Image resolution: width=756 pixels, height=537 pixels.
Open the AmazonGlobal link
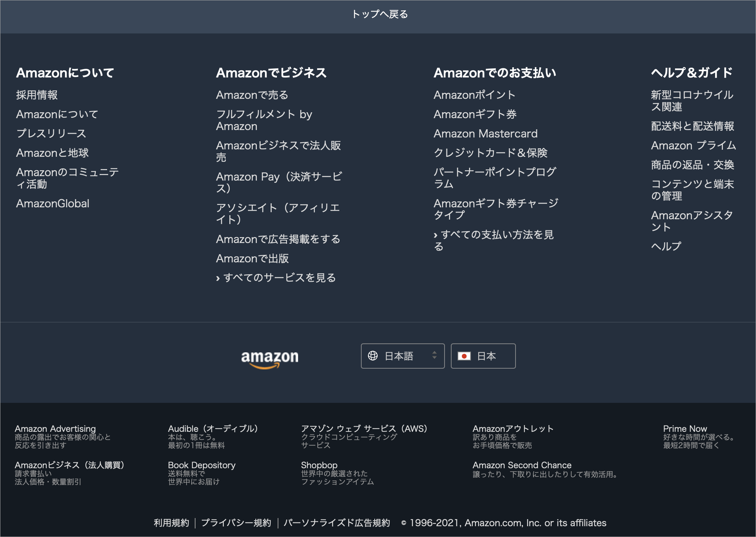click(x=53, y=204)
